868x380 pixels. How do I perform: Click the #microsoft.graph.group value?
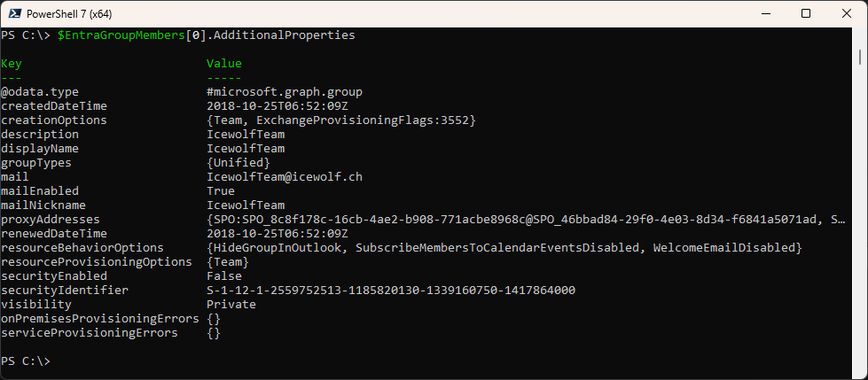(x=285, y=92)
